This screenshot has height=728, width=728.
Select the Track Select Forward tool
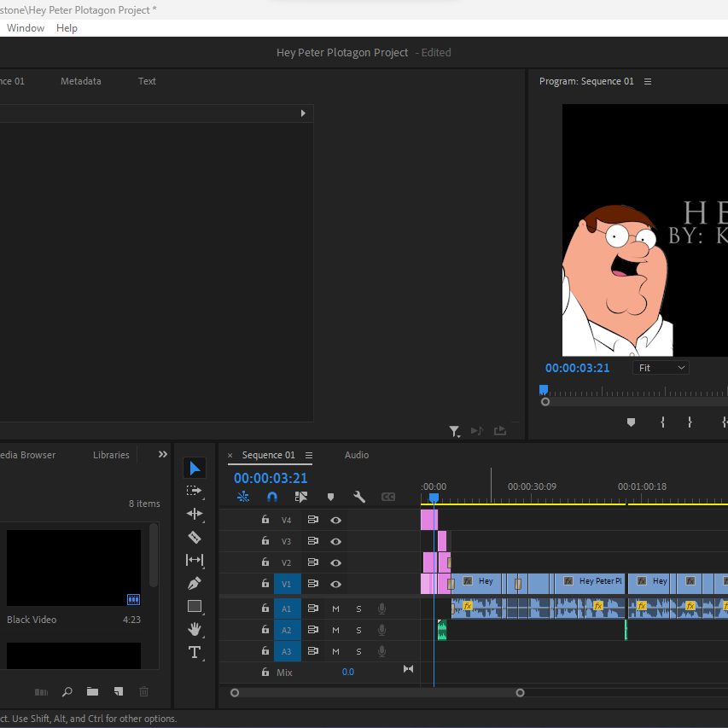[x=195, y=491]
